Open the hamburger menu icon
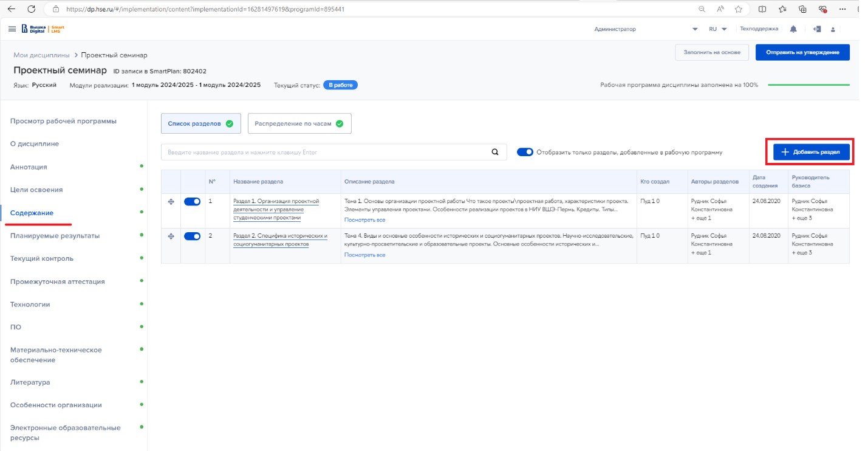The width and height of the screenshot is (868, 451). [x=12, y=29]
